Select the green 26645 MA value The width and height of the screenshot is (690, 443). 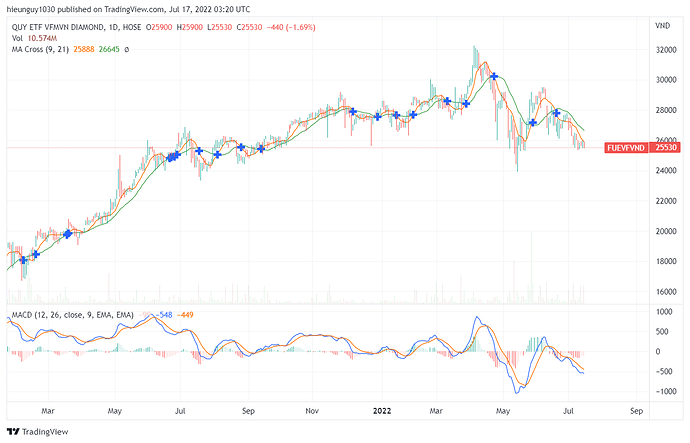coord(109,49)
